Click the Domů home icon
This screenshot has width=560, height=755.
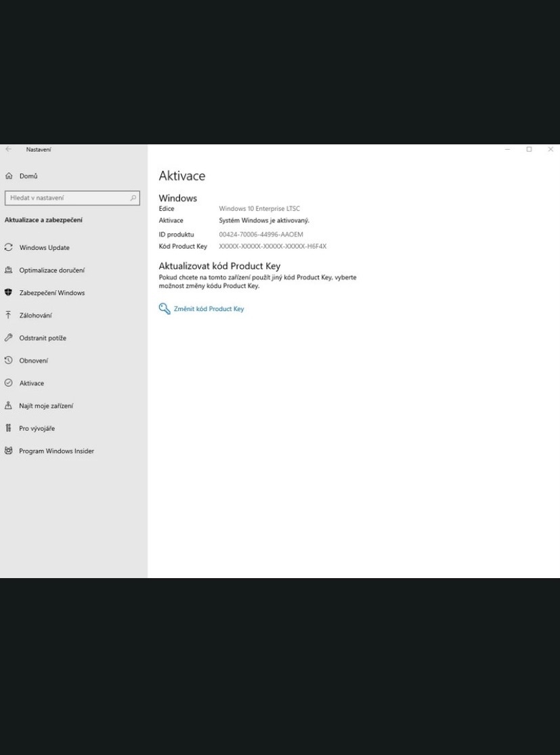click(9, 176)
